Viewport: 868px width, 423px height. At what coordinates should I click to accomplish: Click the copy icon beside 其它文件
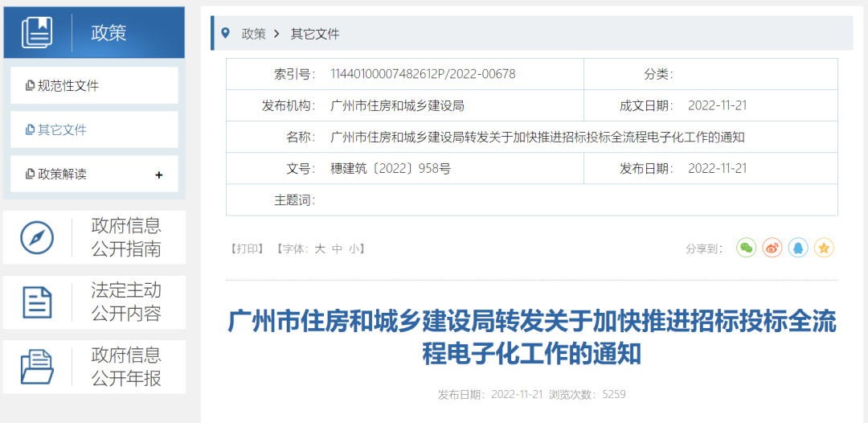[x=30, y=130]
